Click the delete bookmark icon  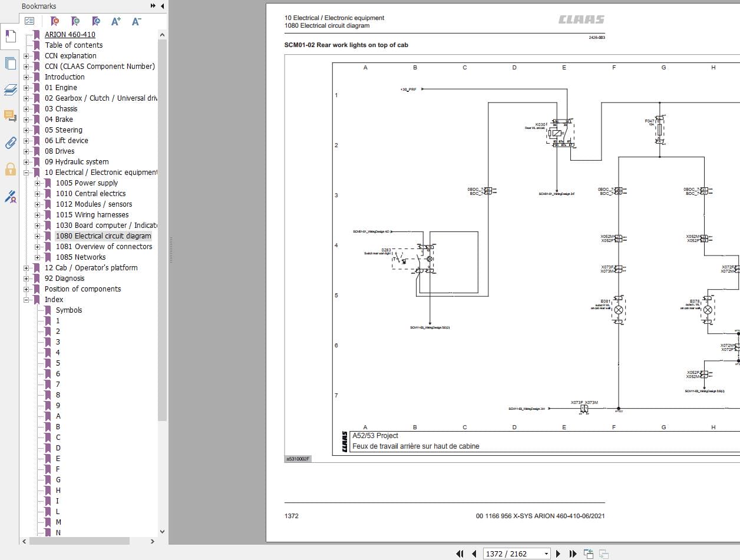pyautogui.click(x=55, y=21)
